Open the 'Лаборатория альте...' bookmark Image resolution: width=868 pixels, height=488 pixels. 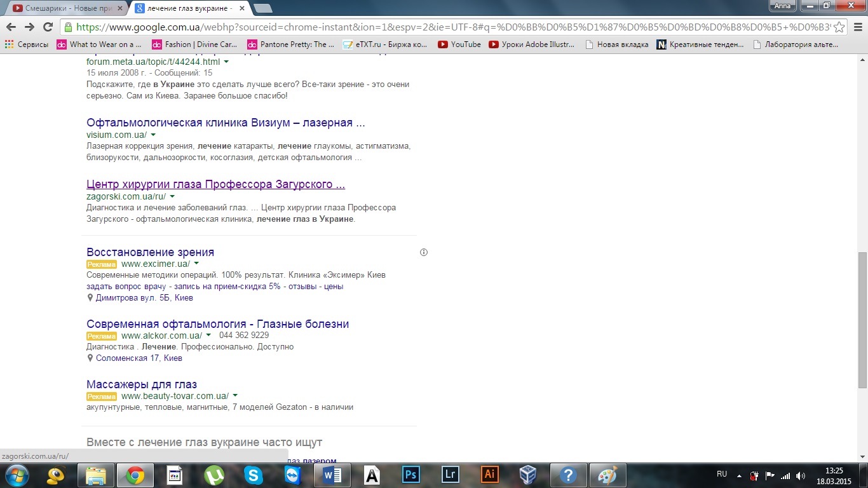[x=797, y=44]
